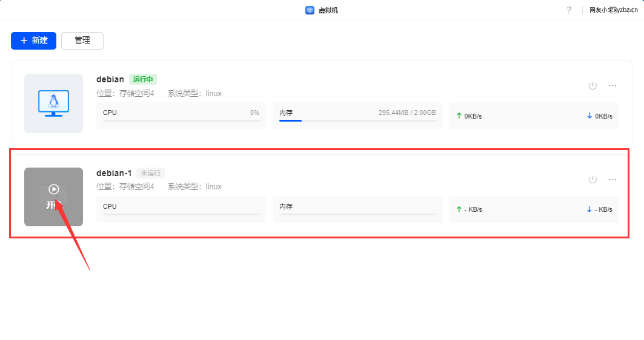
Task: Open the help question mark icon
Action: click(569, 10)
